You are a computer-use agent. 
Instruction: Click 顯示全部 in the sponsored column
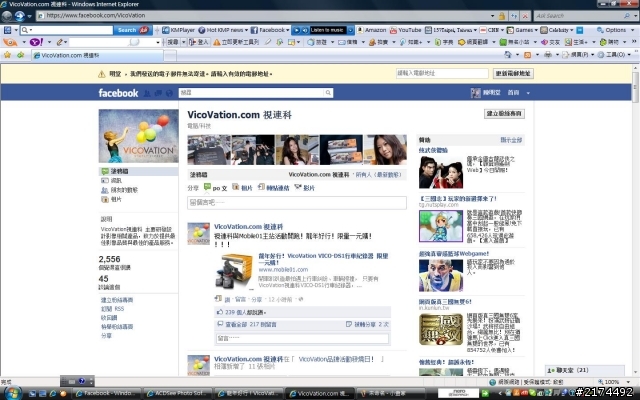coord(511,140)
